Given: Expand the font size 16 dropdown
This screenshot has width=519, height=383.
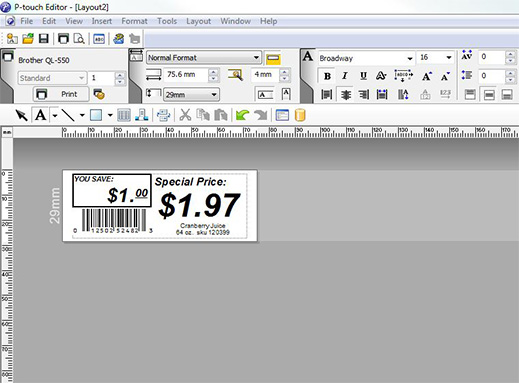Looking at the screenshot, I should [x=449, y=58].
